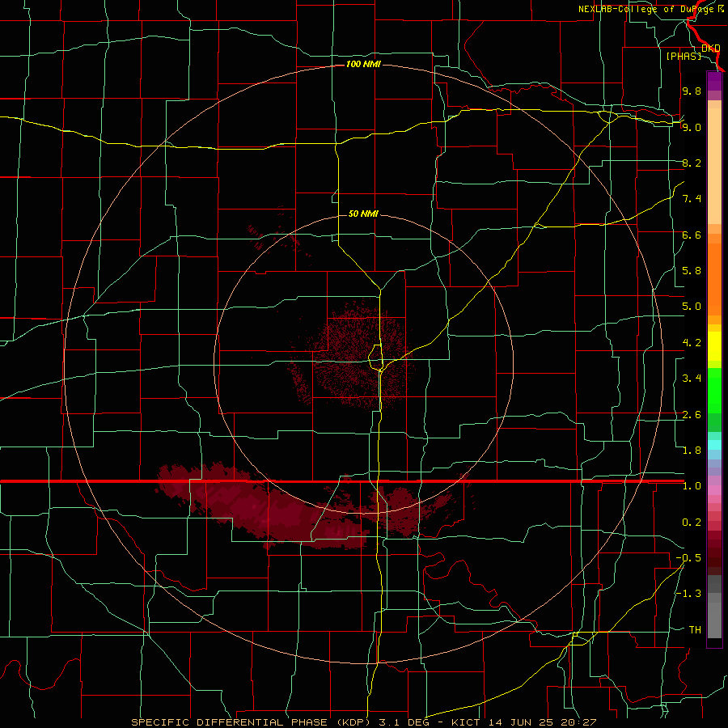Click the 5.0 scale value
Image resolution: width=728 pixels, height=728 pixels.
[692, 307]
